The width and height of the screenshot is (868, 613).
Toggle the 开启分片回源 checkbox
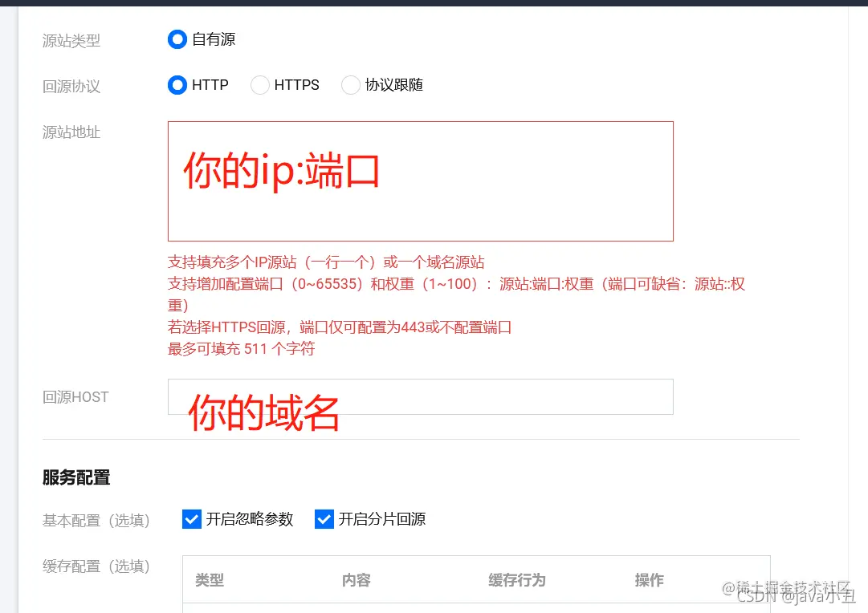(324, 519)
